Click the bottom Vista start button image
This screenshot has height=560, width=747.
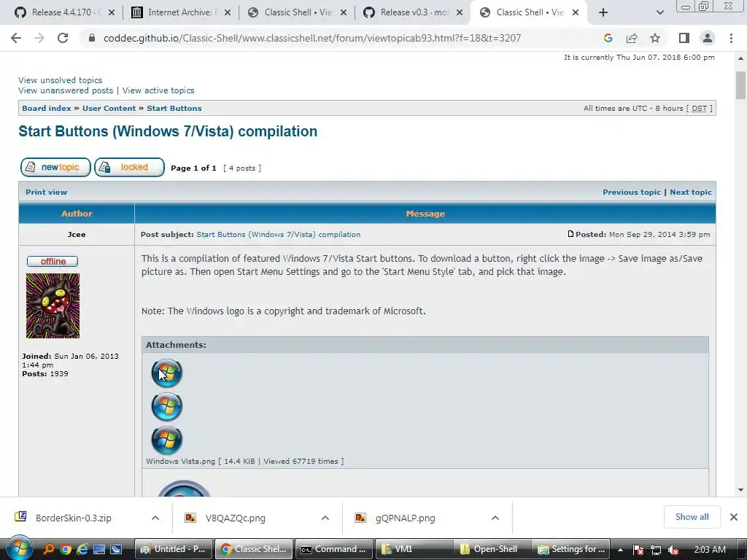(x=167, y=440)
